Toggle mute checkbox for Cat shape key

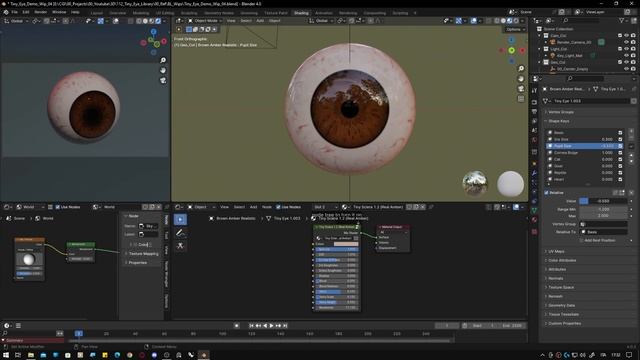tap(620, 159)
